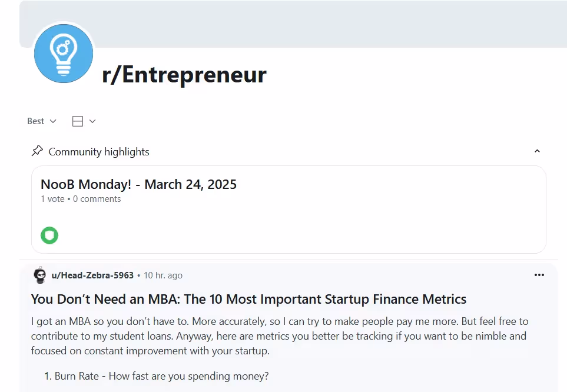The image size is (567, 392).
Task: Click the r/Entrepreneur lightbulb community avatar
Action: point(64,54)
